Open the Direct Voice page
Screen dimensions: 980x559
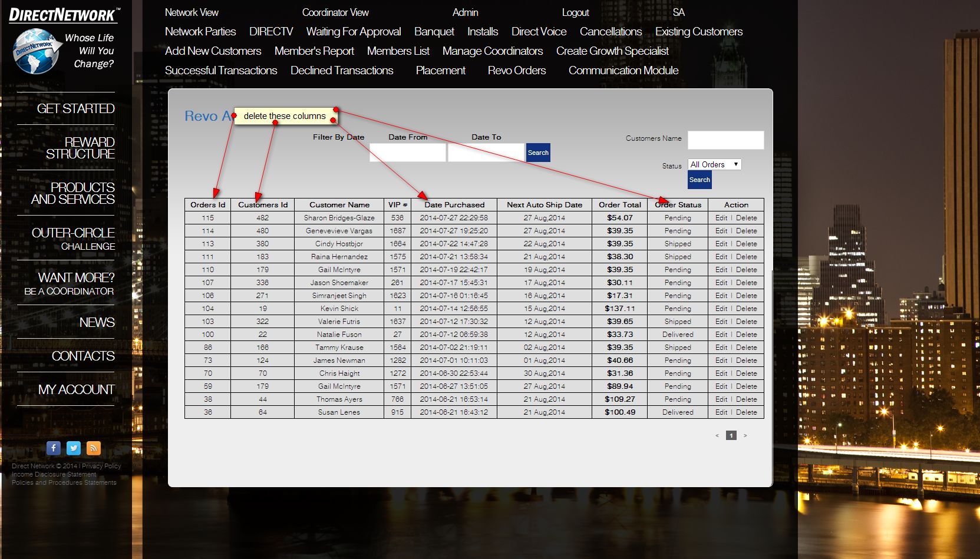[x=539, y=32]
